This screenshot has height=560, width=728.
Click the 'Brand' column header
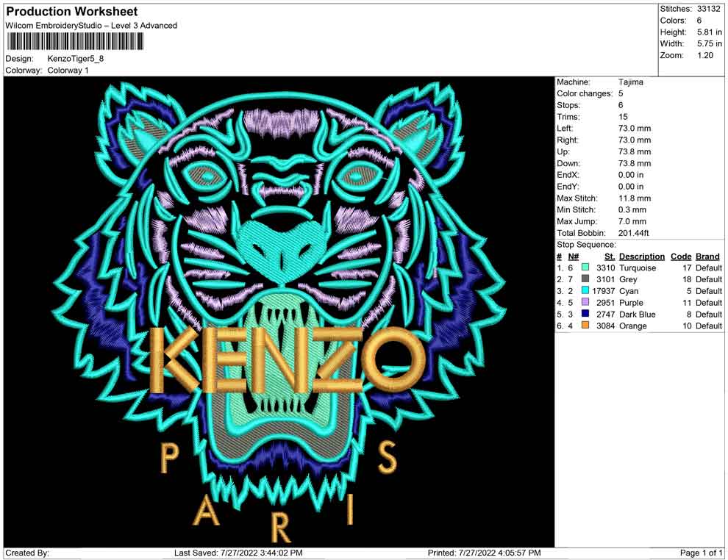coord(707,256)
